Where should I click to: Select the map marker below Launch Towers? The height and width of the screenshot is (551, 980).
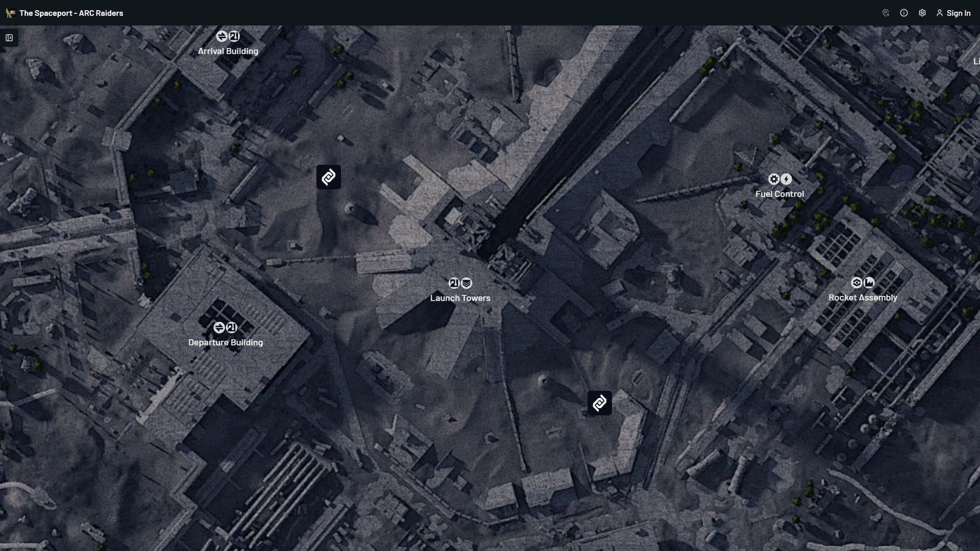(x=600, y=403)
